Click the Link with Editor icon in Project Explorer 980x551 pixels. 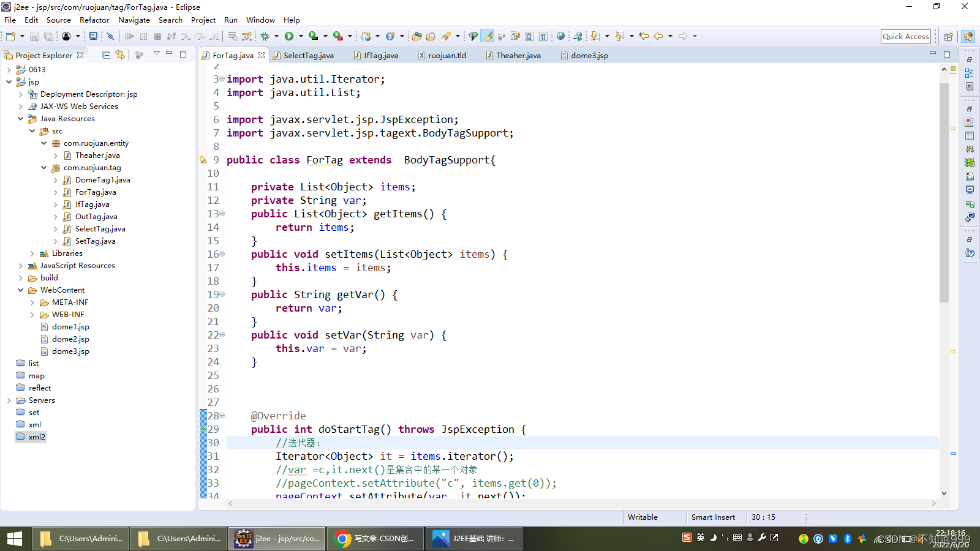120,55
